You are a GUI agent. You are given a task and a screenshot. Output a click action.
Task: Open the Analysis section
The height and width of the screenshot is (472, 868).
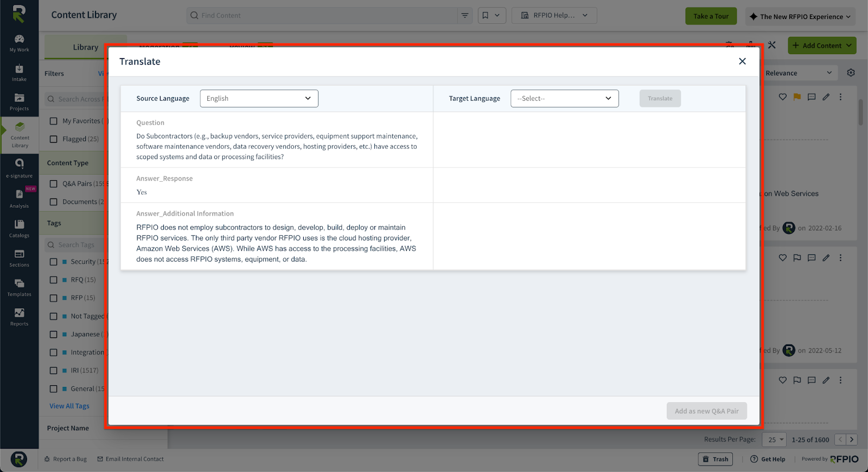pos(19,199)
